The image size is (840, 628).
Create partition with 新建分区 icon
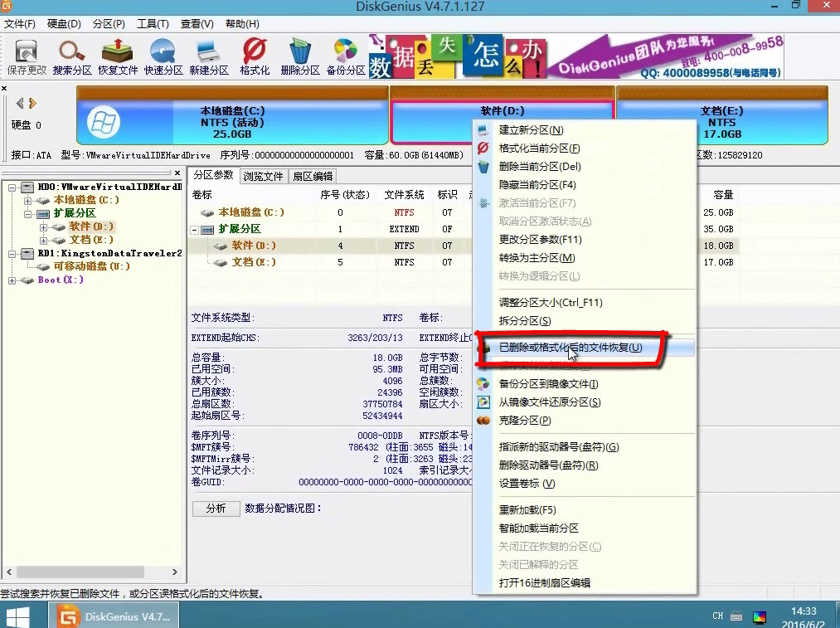click(209, 56)
